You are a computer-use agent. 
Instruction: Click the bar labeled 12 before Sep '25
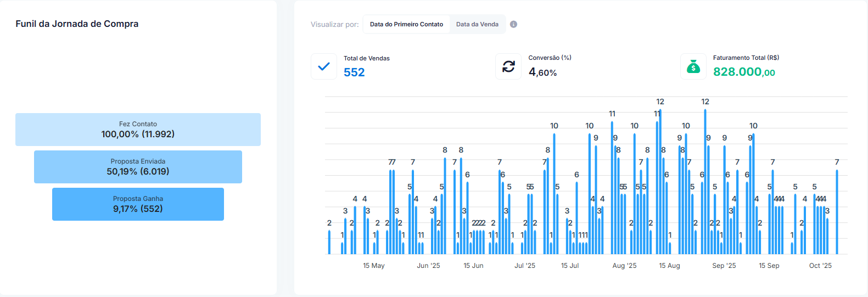tap(705, 181)
